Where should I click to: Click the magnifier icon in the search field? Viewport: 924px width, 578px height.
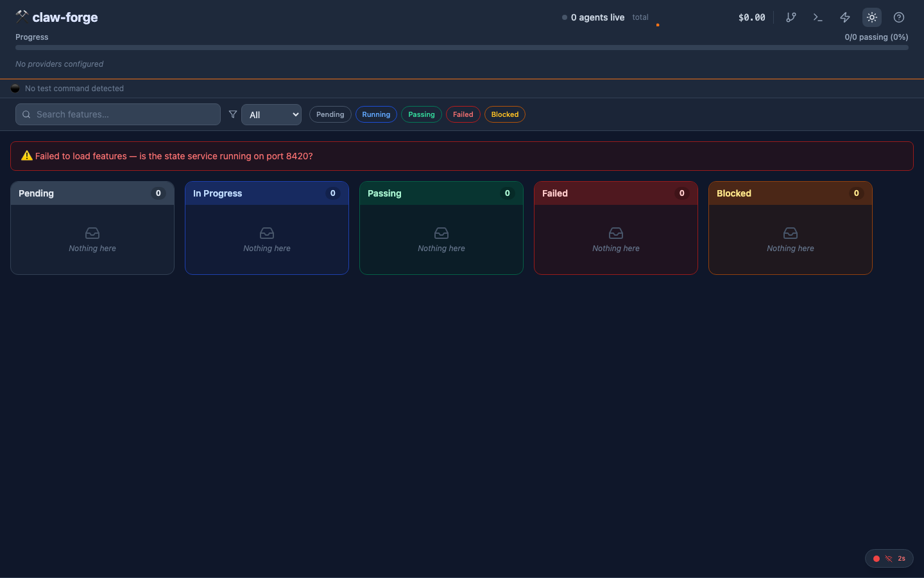26,114
